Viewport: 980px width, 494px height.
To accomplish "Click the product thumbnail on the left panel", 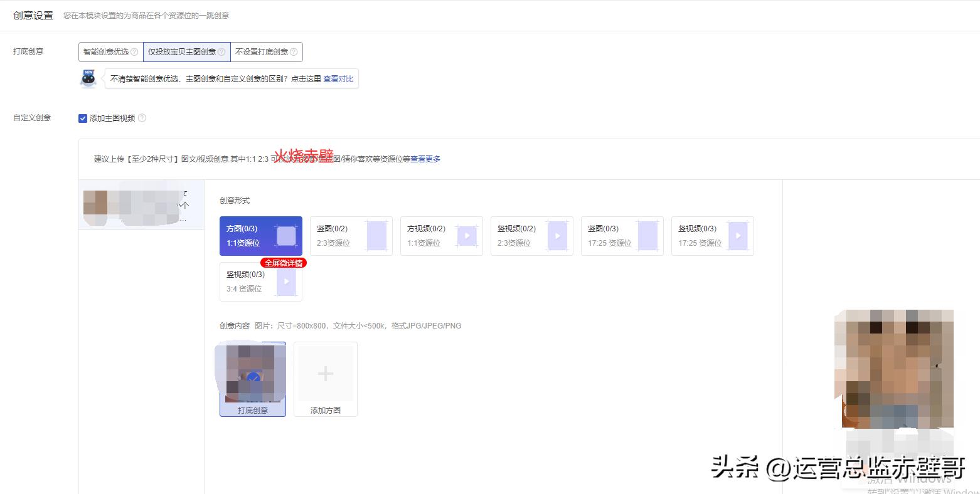I will 141,204.
